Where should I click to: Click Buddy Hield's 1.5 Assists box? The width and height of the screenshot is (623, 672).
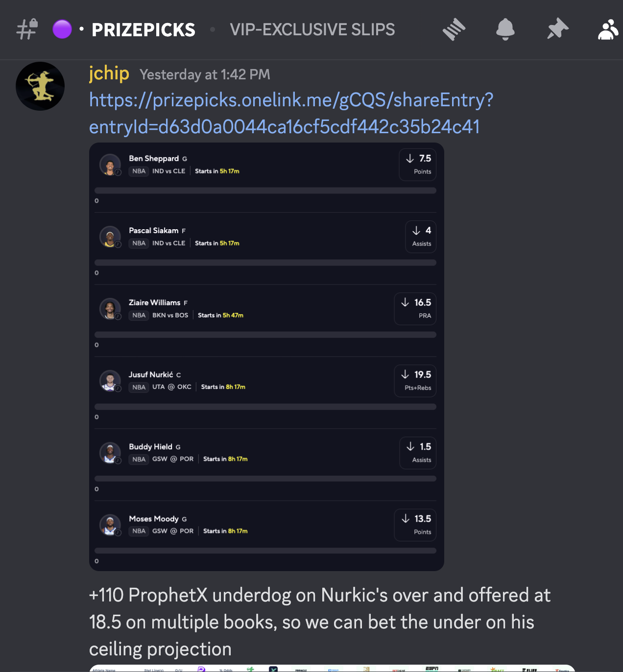(418, 453)
